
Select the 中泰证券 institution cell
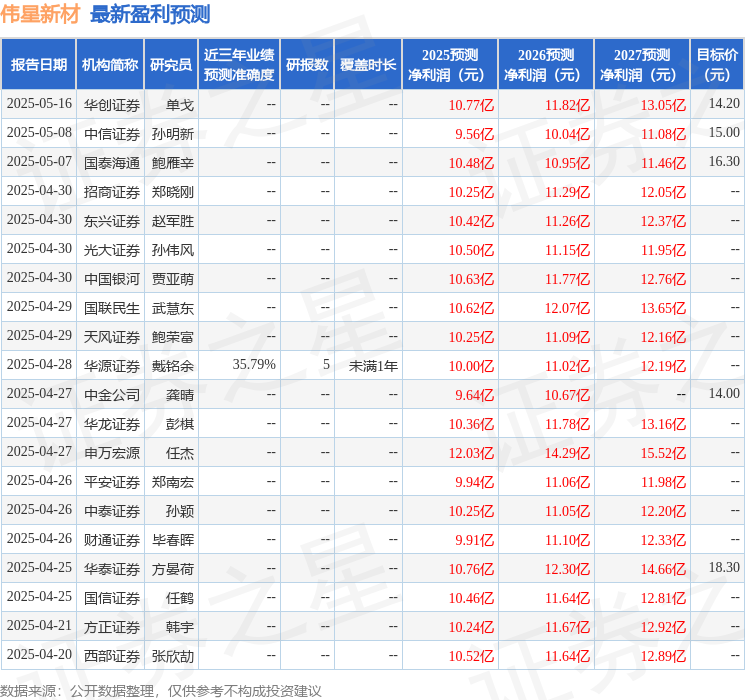(x=112, y=511)
